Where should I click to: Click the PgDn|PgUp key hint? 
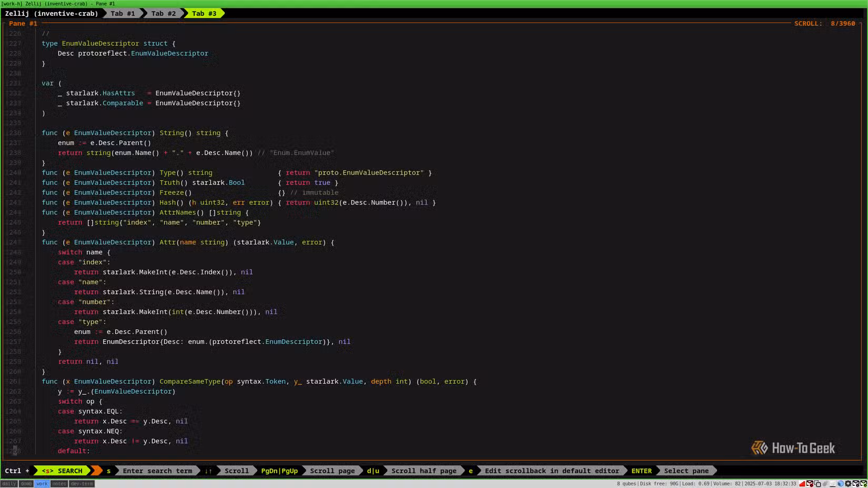279,471
